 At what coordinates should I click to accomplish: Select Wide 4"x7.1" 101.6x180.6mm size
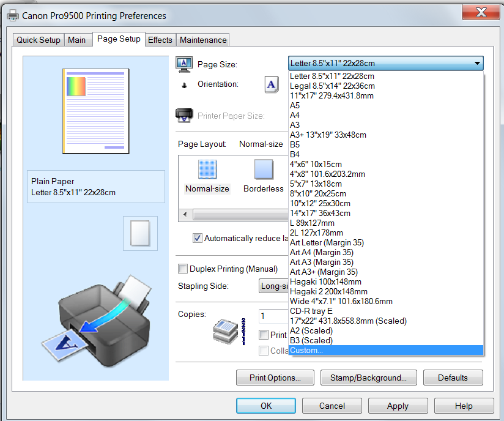(x=386, y=301)
